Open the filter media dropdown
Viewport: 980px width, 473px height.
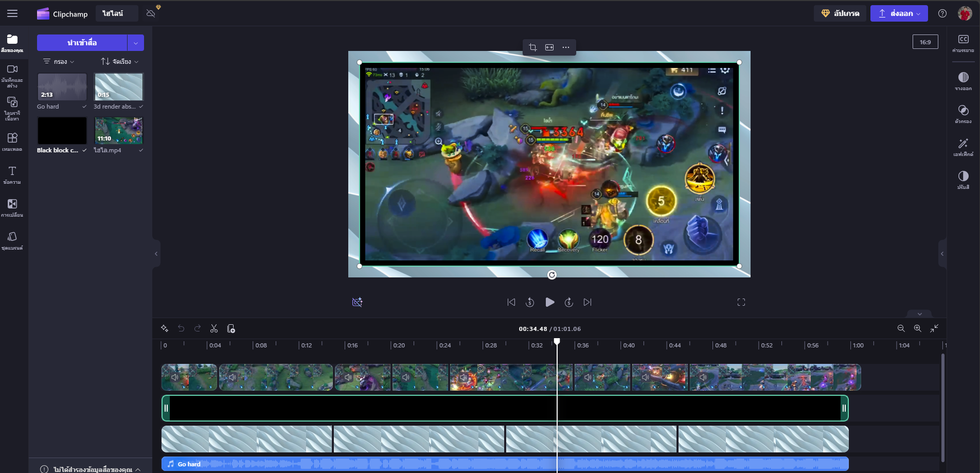click(x=59, y=61)
